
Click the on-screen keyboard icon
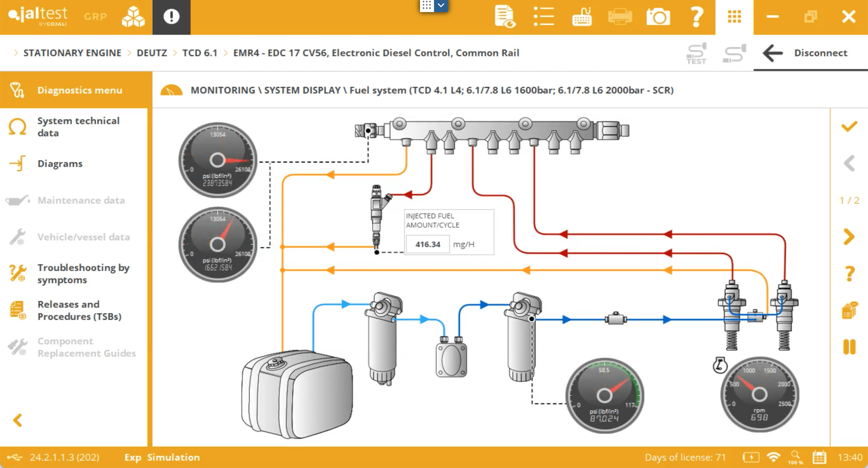pos(582,17)
